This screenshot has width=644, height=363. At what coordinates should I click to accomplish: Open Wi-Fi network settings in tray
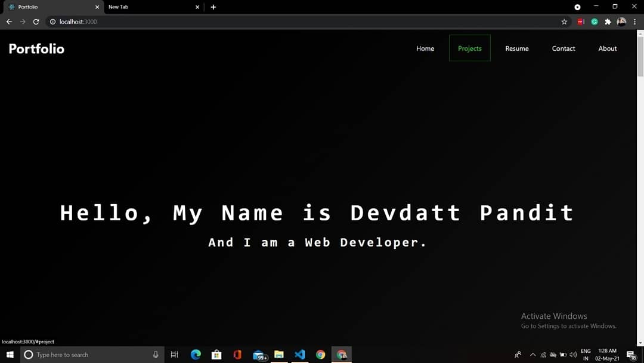543,355
